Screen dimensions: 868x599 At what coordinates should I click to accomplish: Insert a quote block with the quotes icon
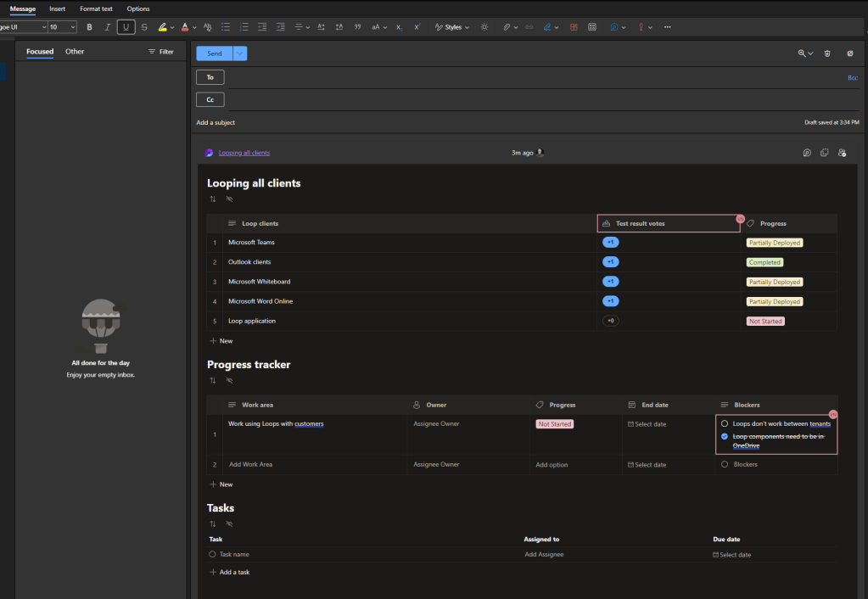click(357, 27)
